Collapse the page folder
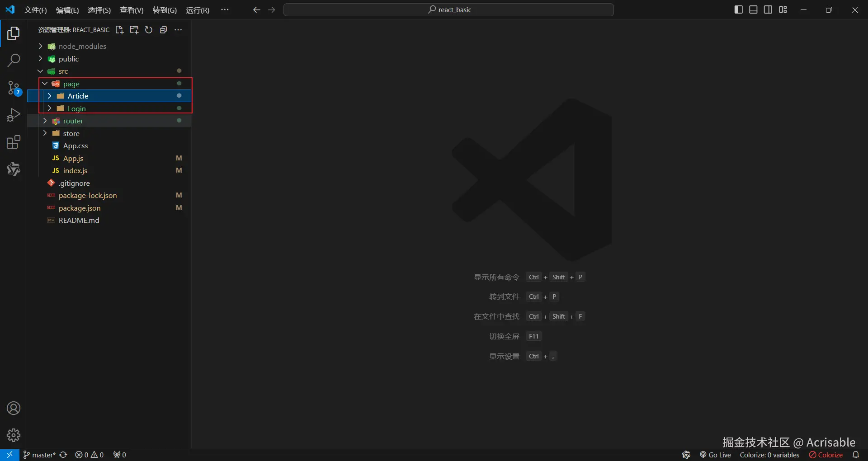The height and width of the screenshot is (461, 868). coord(45,84)
